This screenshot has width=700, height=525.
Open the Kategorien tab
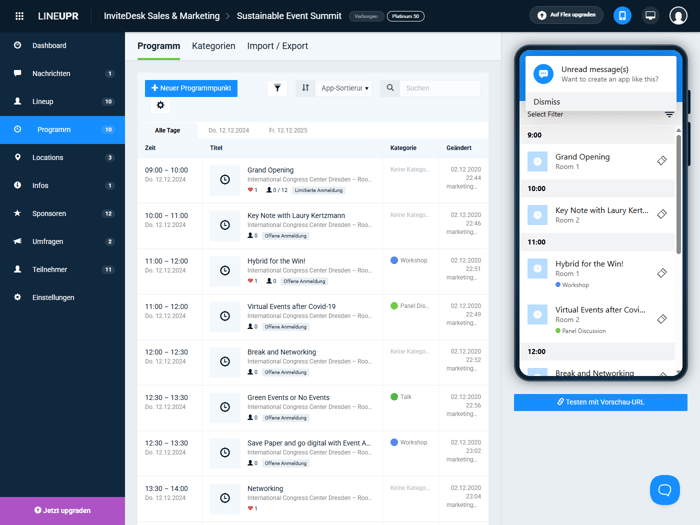[213, 46]
